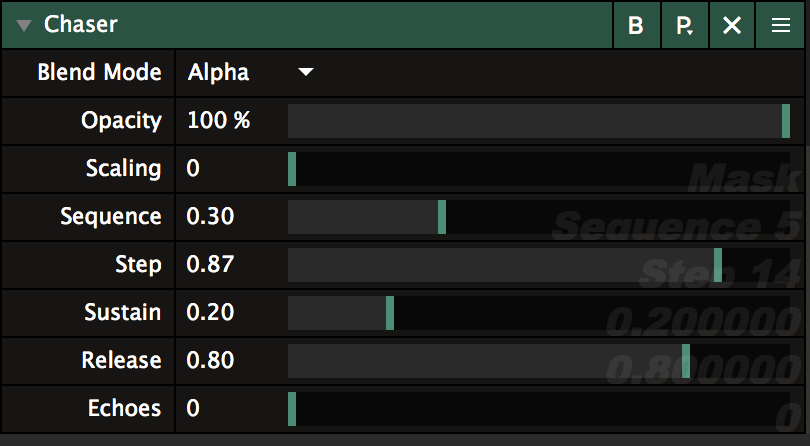The width and height of the screenshot is (810, 446).
Task: Collapse the Chaser effect panel triangle
Action: pos(24,25)
